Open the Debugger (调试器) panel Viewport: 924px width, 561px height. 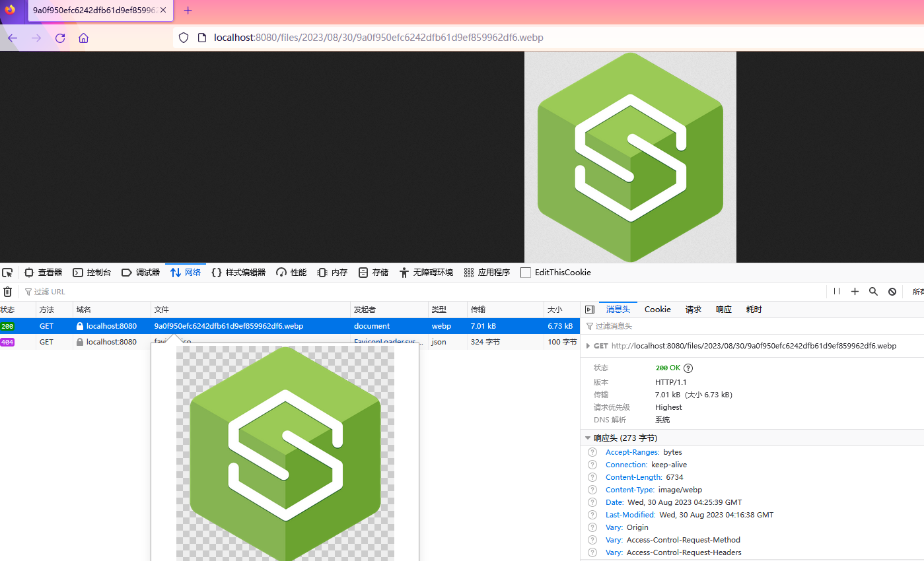point(141,273)
